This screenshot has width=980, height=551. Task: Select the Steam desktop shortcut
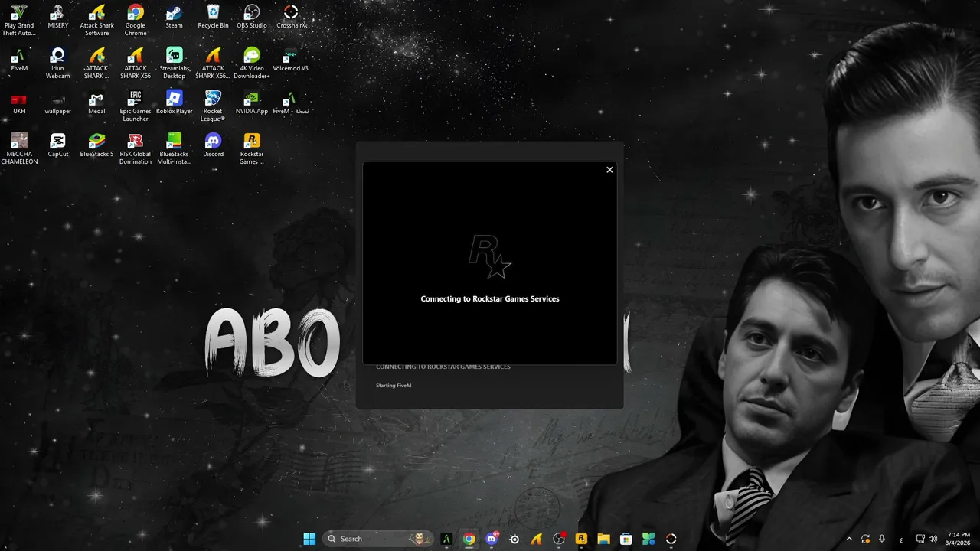click(174, 17)
